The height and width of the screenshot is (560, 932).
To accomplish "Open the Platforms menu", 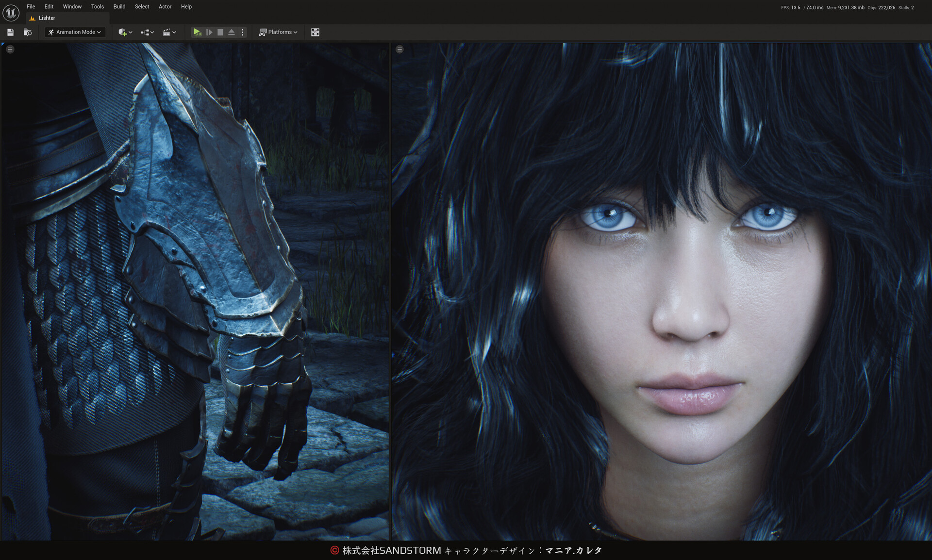I will pos(278,32).
